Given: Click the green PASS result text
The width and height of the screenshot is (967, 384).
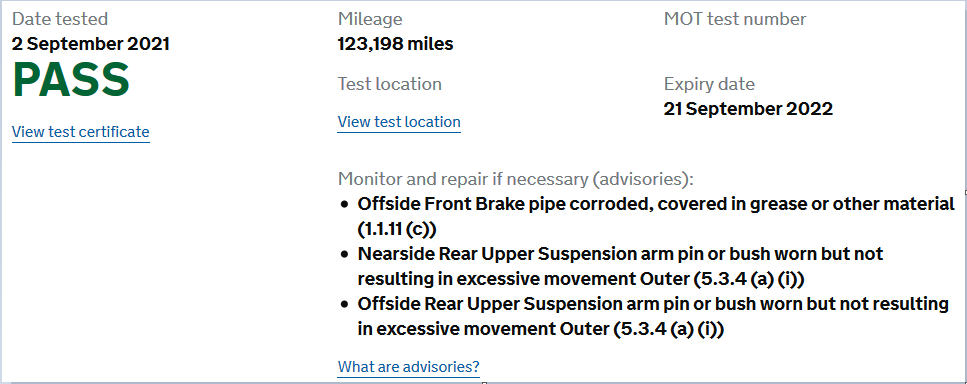Looking at the screenshot, I should (x=71, y=80).
